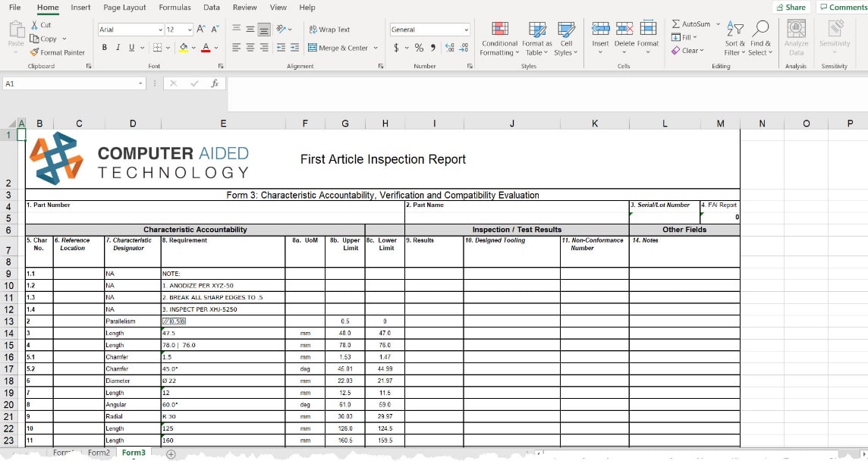This screenshot has height=464, width=868.
Task: Apply Accounting dollar number format
Action: 396,48
